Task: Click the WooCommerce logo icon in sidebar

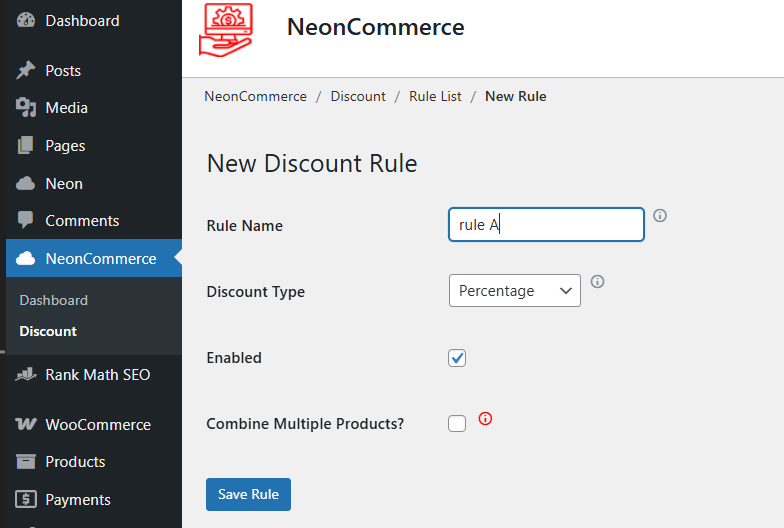Action: [26, 425]
